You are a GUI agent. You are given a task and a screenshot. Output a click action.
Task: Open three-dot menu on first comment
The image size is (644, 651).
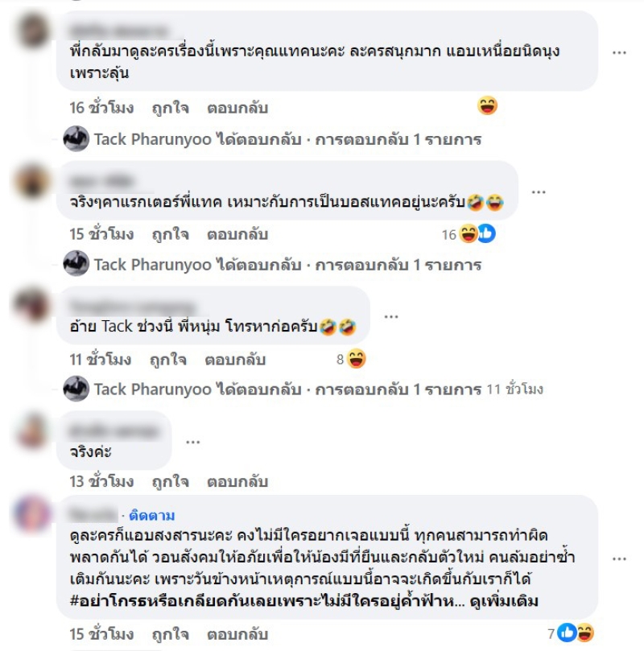point(619,53)
